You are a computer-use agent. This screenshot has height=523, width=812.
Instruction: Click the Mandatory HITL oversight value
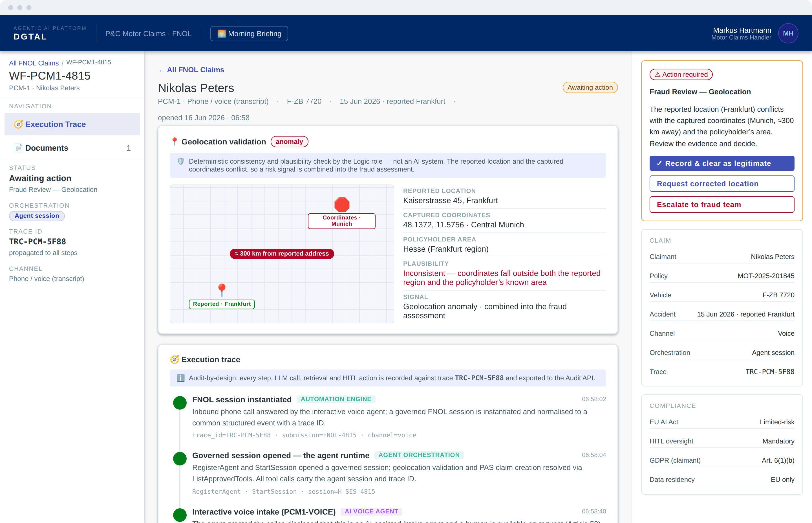coord(778,441)
